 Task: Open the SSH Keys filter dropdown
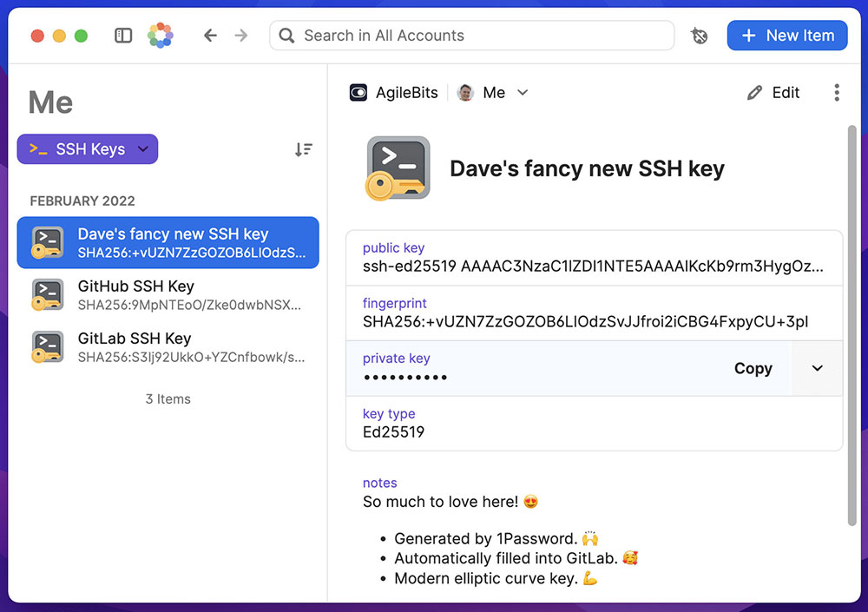87,149
